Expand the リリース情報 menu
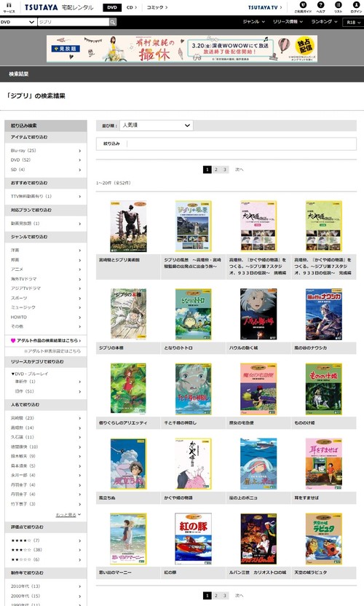Screen dimensions: 364x606 (288, 22)
